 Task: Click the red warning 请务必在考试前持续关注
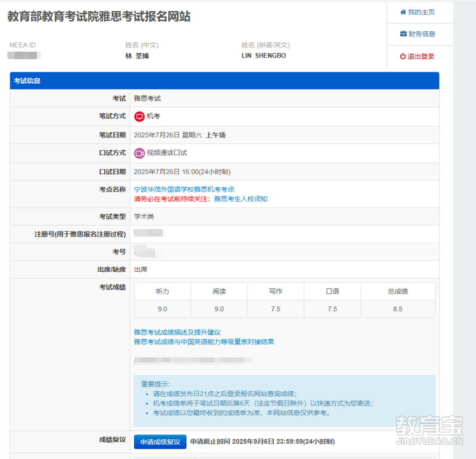tap(172, 199)
